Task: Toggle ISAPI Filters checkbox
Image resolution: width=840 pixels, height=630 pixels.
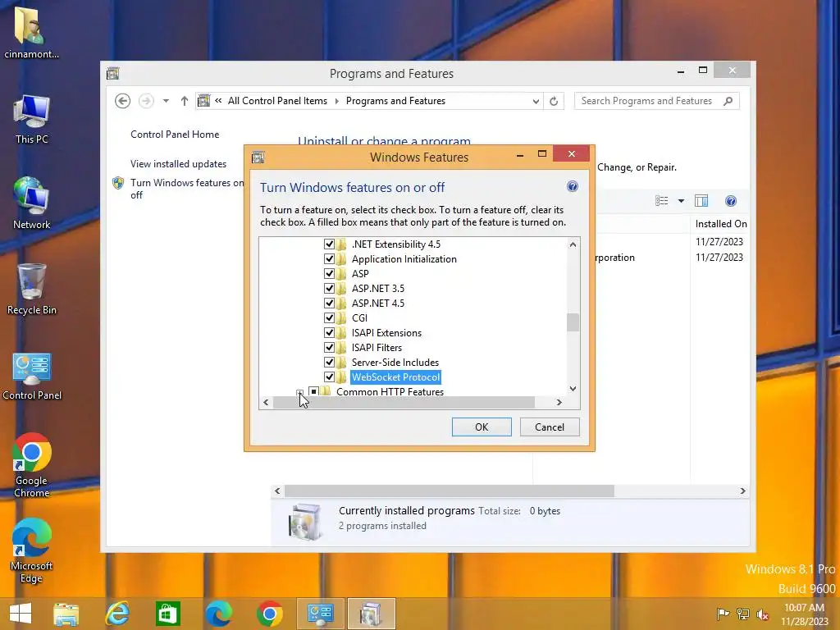Action: [x=329, y=348]
